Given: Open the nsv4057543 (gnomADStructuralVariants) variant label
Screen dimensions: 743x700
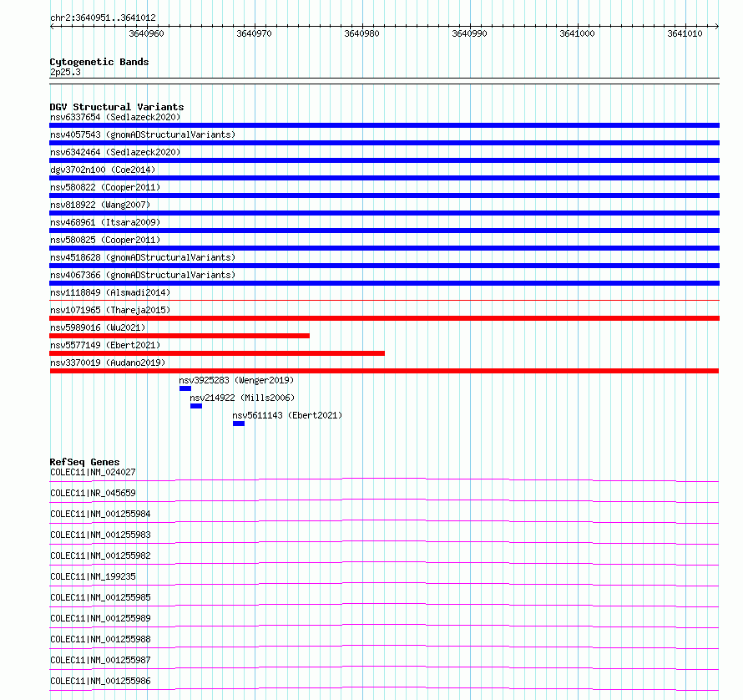Looking at the screenshot, I should [x=143, y=134].
